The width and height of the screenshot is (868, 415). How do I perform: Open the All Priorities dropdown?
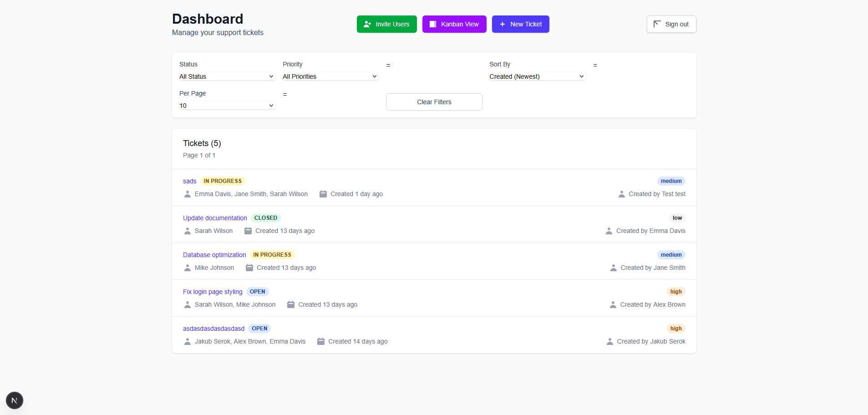tap(330, 76)
